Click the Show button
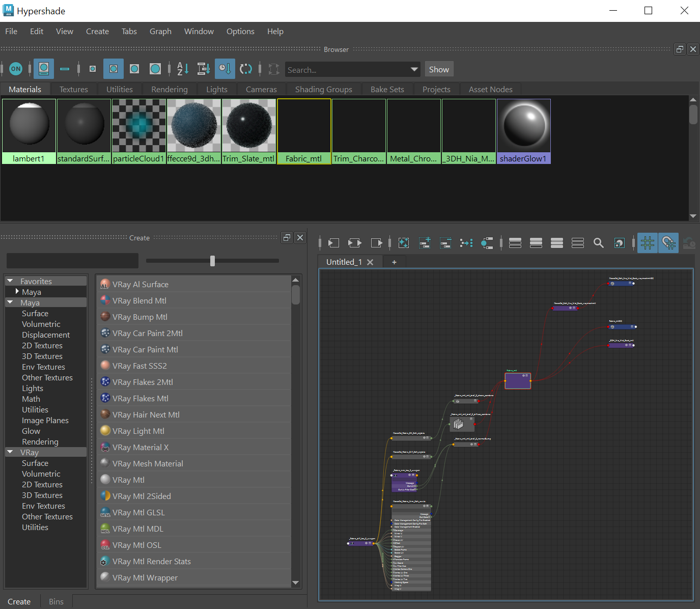The height and width of the screenshot is (609, 700). coord(439,69)
